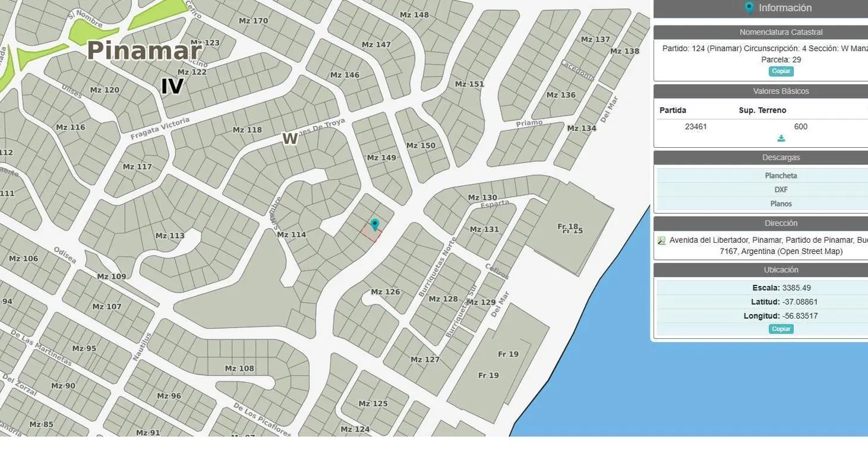
Task: Download the Plancheta file
Action: [x=781, y=176]
